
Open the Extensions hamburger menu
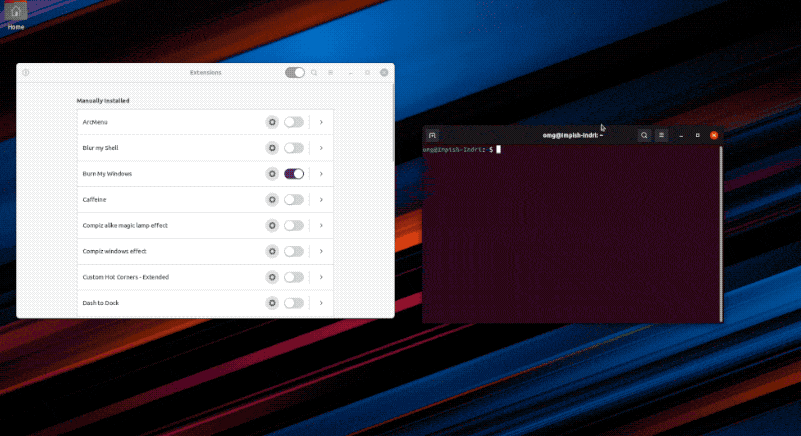point(331,73)
